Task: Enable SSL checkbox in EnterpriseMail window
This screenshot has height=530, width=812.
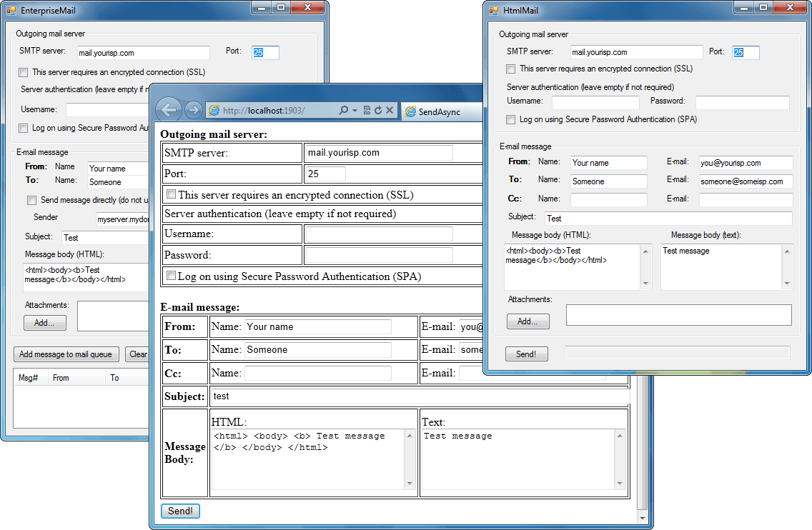Action: (x=24, y=72)
